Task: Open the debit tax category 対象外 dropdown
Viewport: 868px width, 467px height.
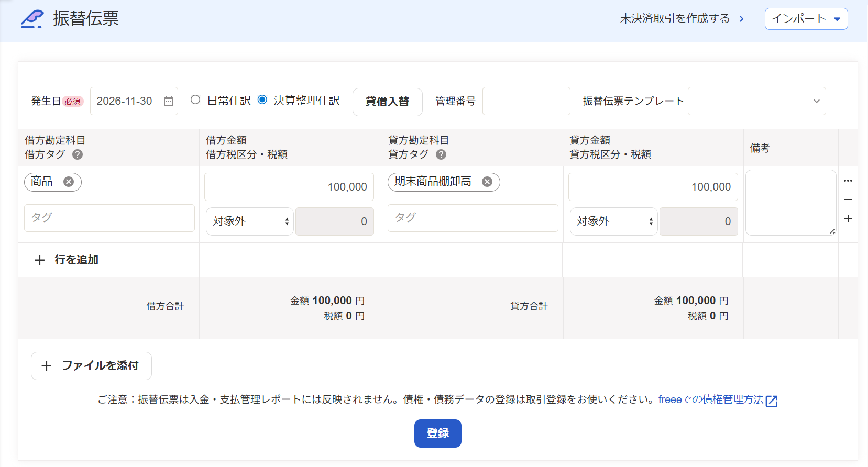Action: [250, 221]
